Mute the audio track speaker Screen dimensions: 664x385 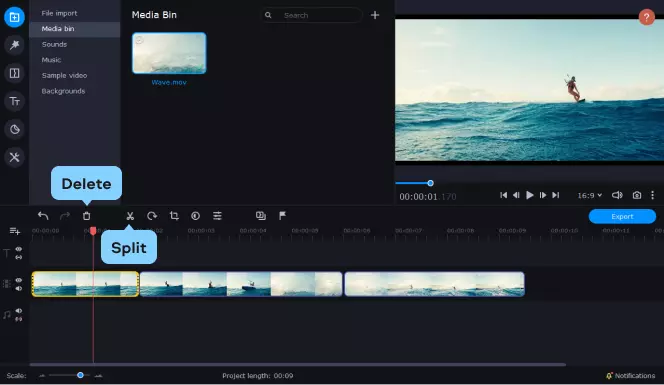(x=19, y=311)
